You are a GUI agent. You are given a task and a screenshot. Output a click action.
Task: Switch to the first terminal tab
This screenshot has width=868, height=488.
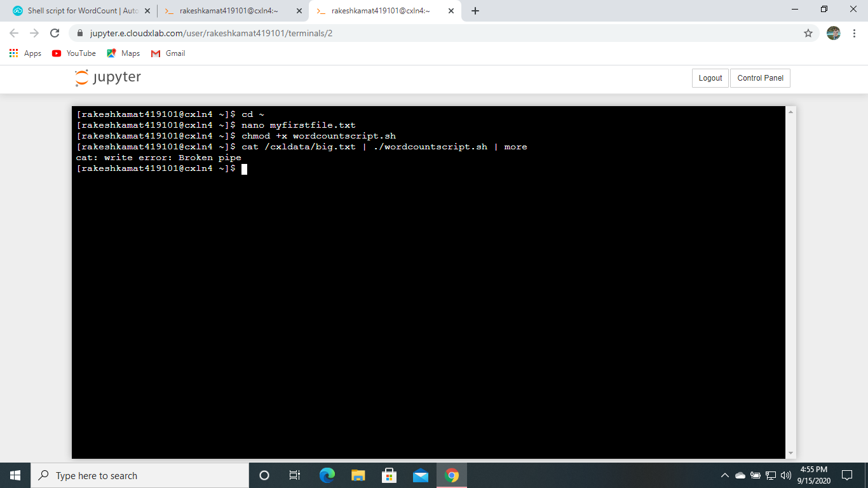pyautogui.click(x=229, y=11)
